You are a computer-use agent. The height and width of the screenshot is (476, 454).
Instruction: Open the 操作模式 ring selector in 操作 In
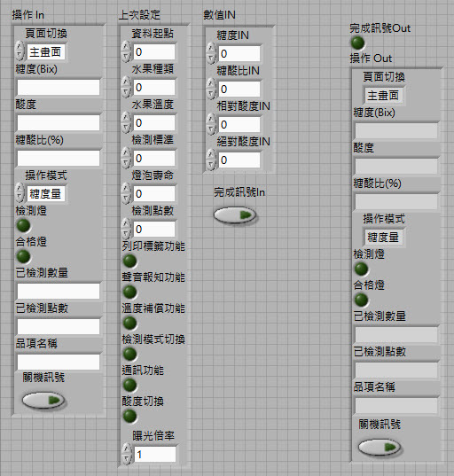click(46, 193)
